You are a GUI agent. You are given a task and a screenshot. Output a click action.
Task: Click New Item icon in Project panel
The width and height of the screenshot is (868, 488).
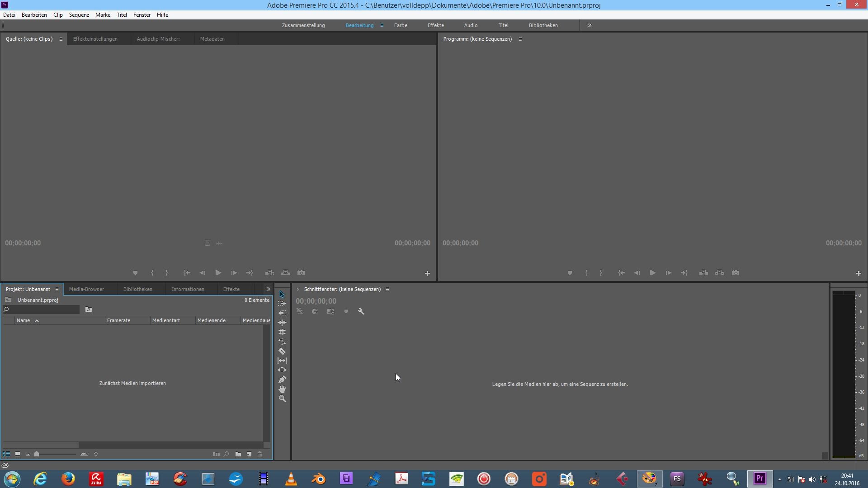249,454
